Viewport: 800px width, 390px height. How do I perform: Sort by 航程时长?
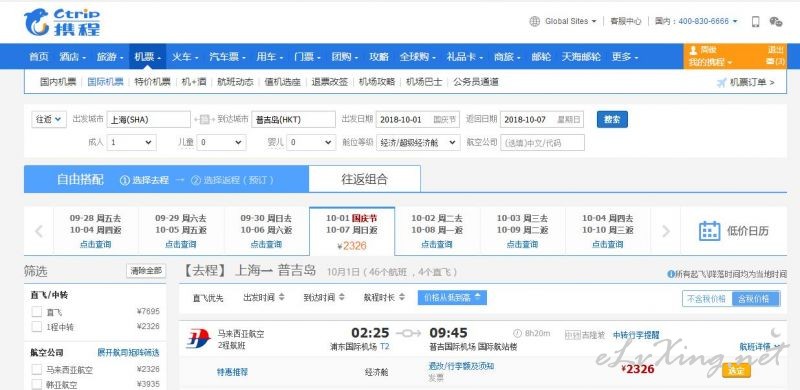point(384,298)
